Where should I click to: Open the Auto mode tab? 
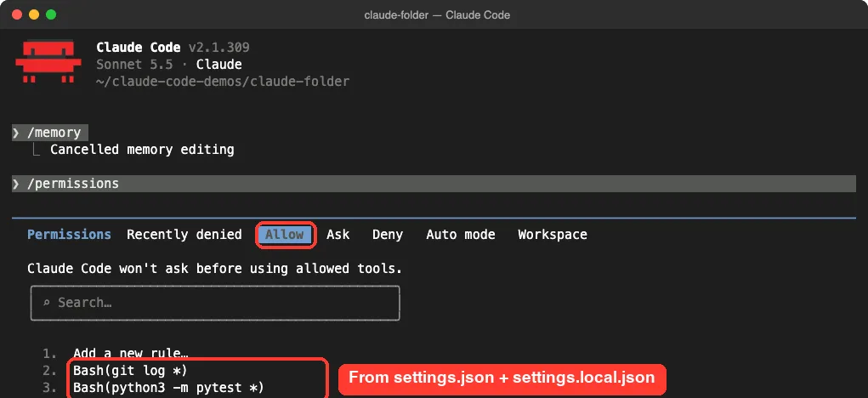pyautogui.click(x=461, y=235)
